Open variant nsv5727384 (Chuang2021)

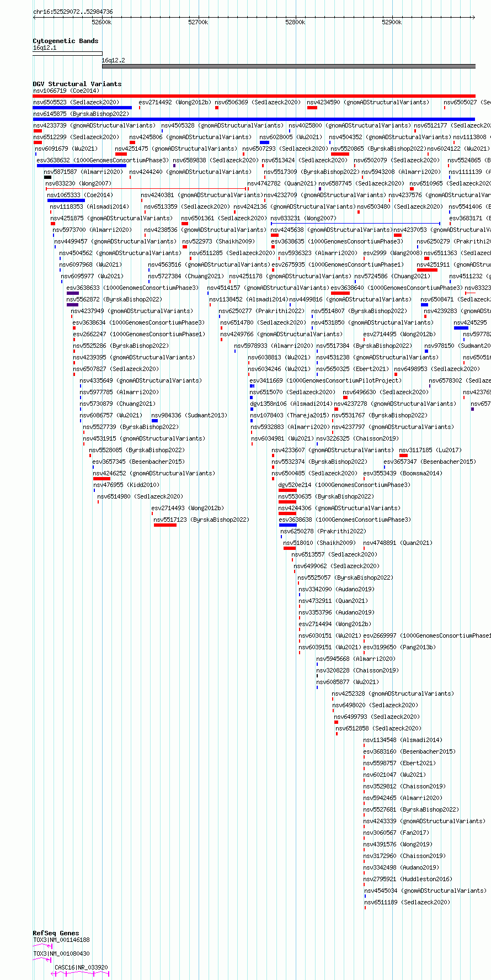click(x=186, y=276)
